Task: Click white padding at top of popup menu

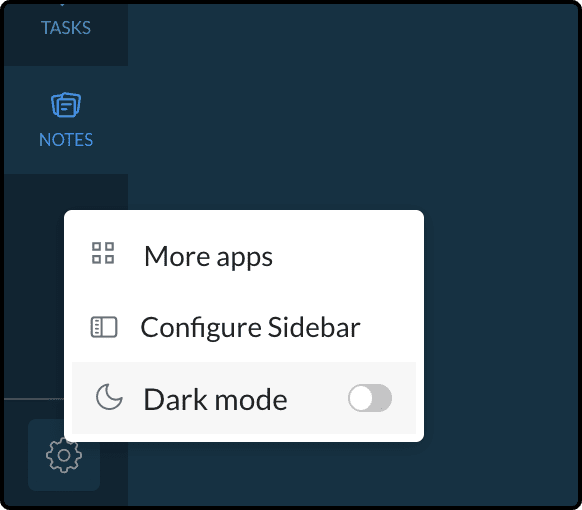Action: coord(244,216)
